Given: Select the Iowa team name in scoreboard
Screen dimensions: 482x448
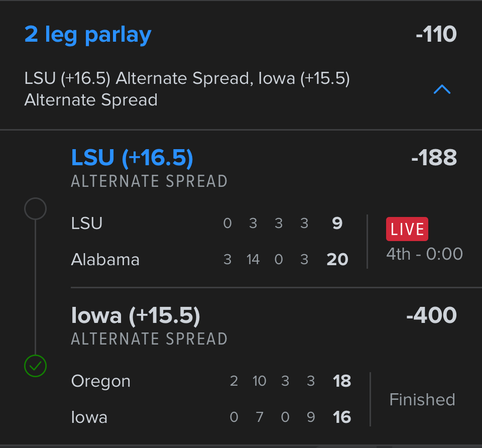Looking at the screenshot, I should (x=89, y=417).
